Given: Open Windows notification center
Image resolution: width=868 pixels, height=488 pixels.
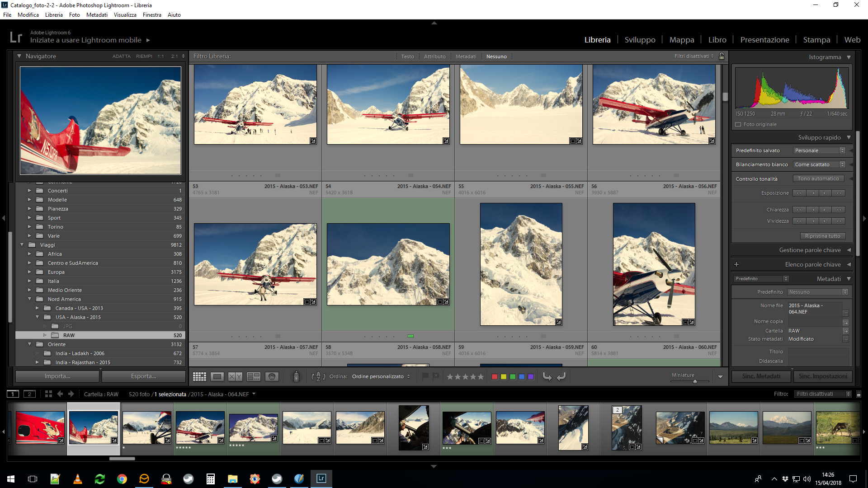Looking at the screenshot, I should coord(853,479).
